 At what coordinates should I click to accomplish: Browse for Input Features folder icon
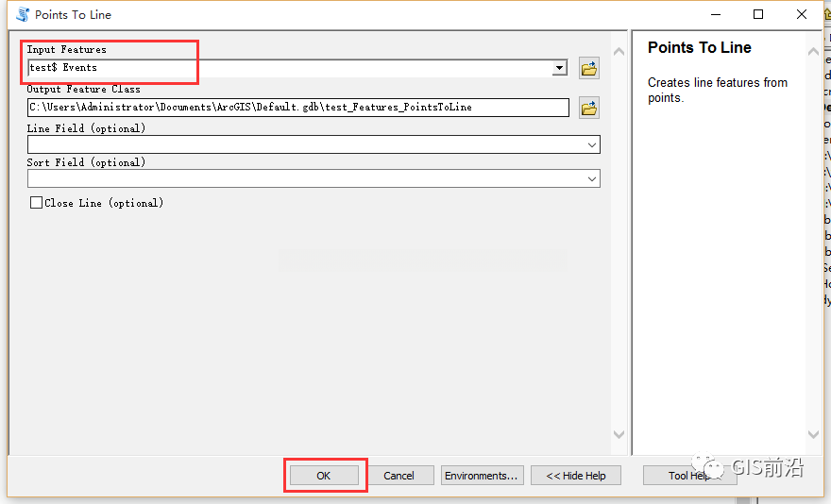coord(589,68)
